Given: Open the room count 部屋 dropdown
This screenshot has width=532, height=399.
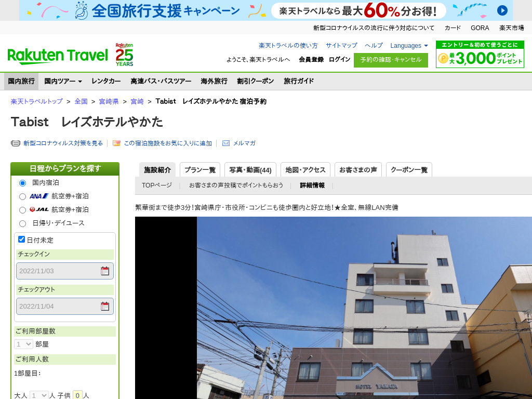Looking at the screenshot, I should pyautogui.click(x=23, y=344).
